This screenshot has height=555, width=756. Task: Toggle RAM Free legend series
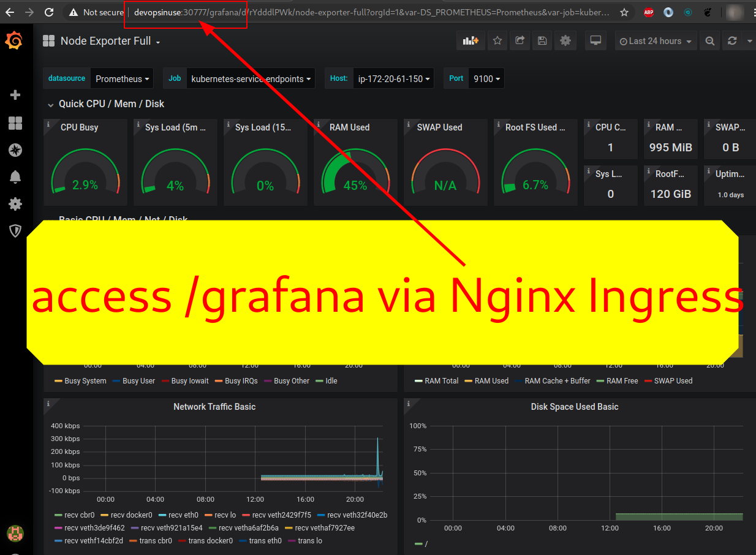(622, 381)
